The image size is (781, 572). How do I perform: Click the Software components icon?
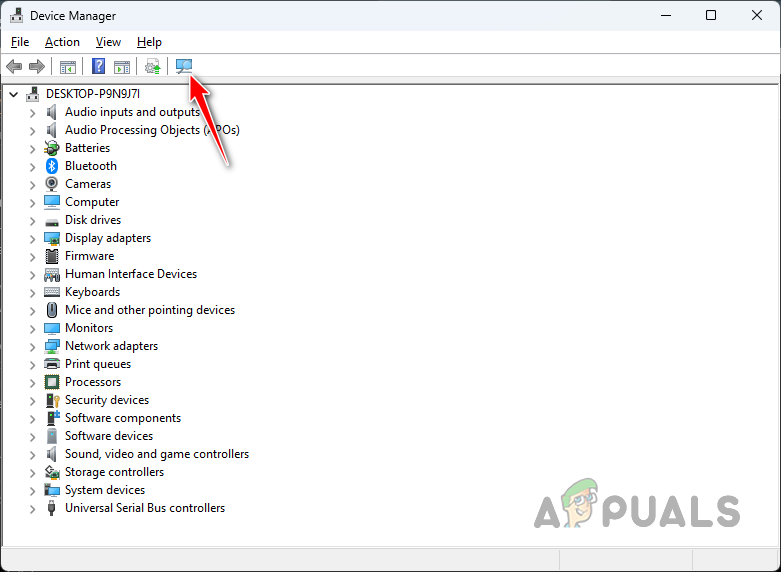pyautogui.click(x=52, y=418)
